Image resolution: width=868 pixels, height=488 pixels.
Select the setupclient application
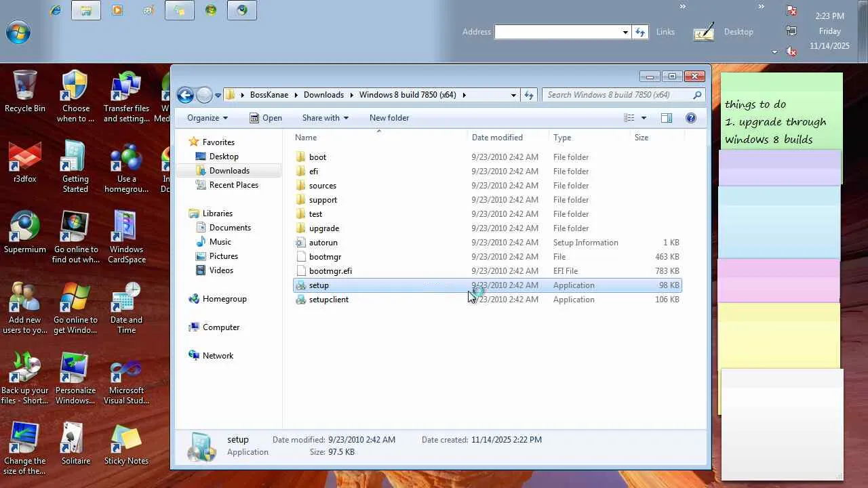click(487, 300)
